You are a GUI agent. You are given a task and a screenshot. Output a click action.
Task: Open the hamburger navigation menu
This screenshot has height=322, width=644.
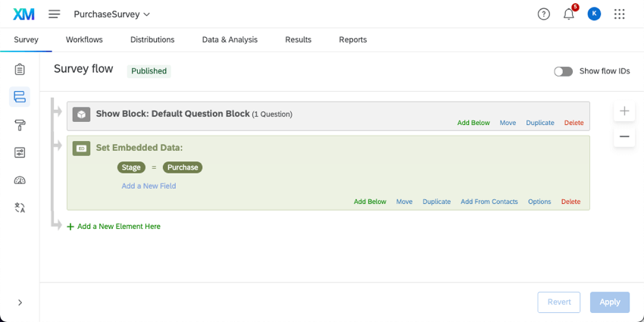click(55, 14)
